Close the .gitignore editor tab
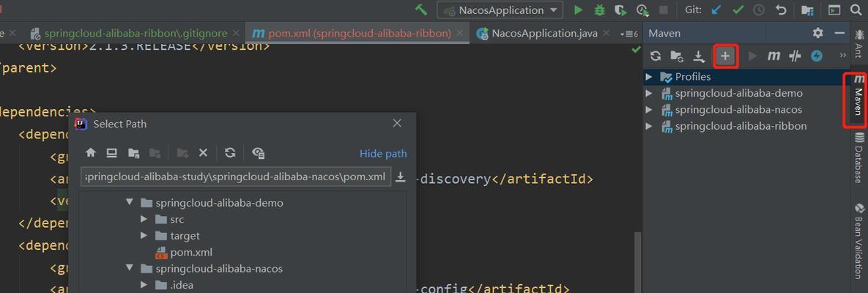The image size is (868, 293). pyautogui.click(x=237, y=33)
